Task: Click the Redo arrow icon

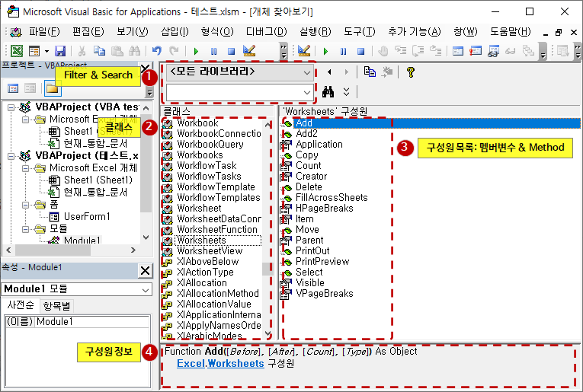Action: coord(174,50)
